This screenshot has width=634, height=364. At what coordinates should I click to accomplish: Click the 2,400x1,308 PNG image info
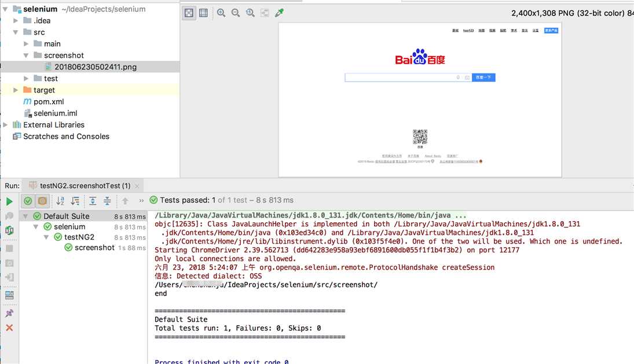[571, 13]
